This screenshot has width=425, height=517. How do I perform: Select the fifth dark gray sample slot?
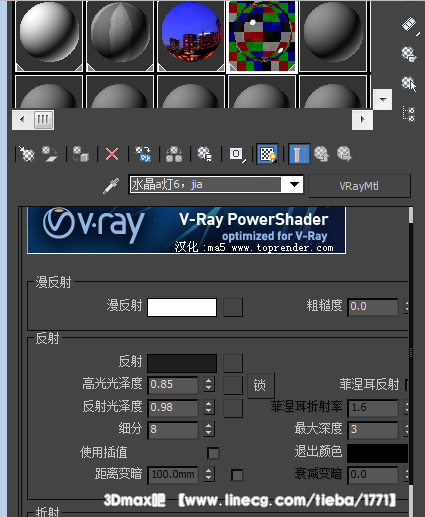click(x=333, y=36)
